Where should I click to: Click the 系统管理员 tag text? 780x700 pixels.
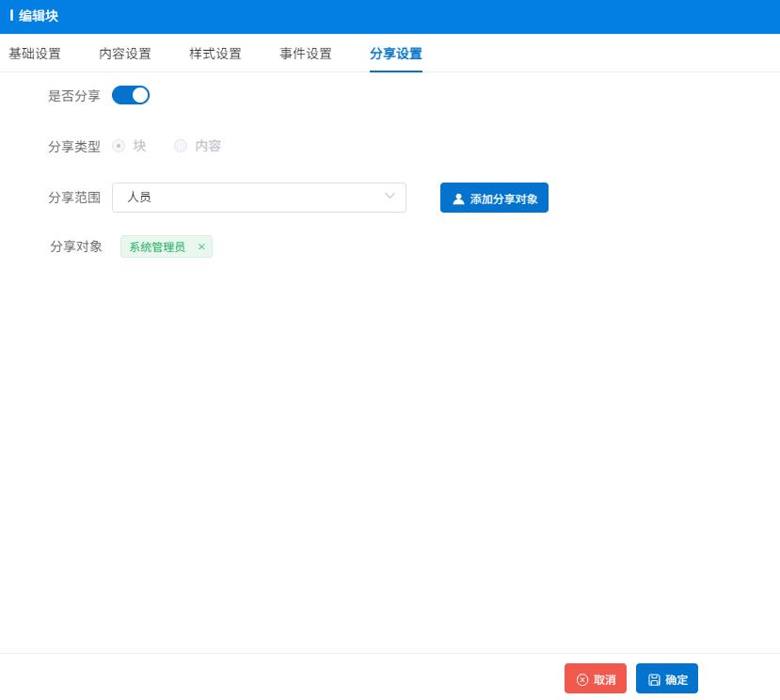tap(157, 247)
